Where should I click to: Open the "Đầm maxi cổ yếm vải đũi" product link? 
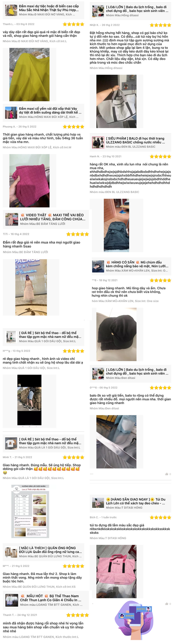coord(50,110)
